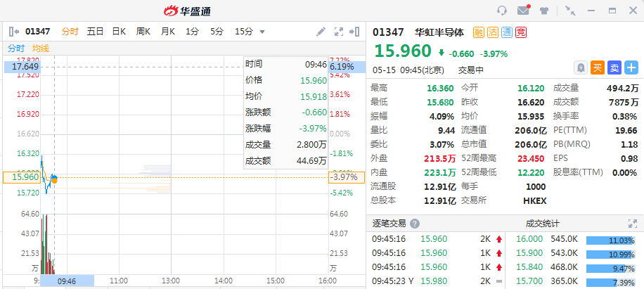Expand the chart to fullscreen
Image resolution: width=644 pixels, height=289 pixels.
pos(338,32)
